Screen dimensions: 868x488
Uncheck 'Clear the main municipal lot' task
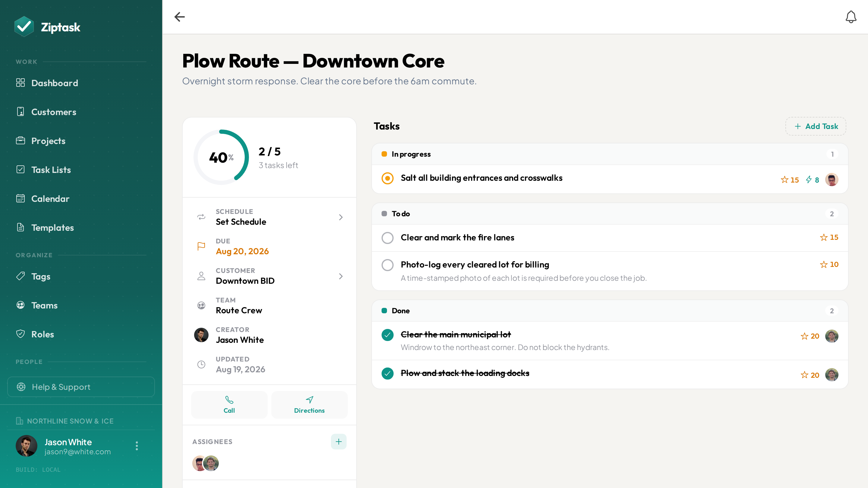(388, 335)
